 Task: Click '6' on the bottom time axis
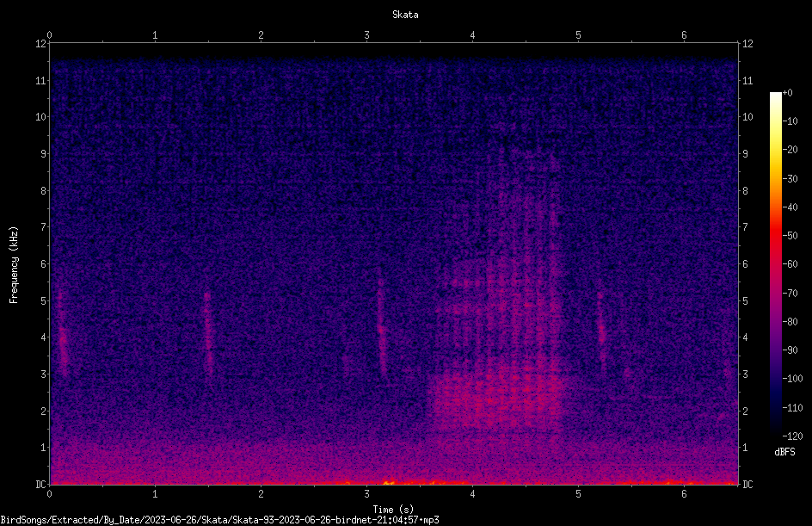click(684, 494)
